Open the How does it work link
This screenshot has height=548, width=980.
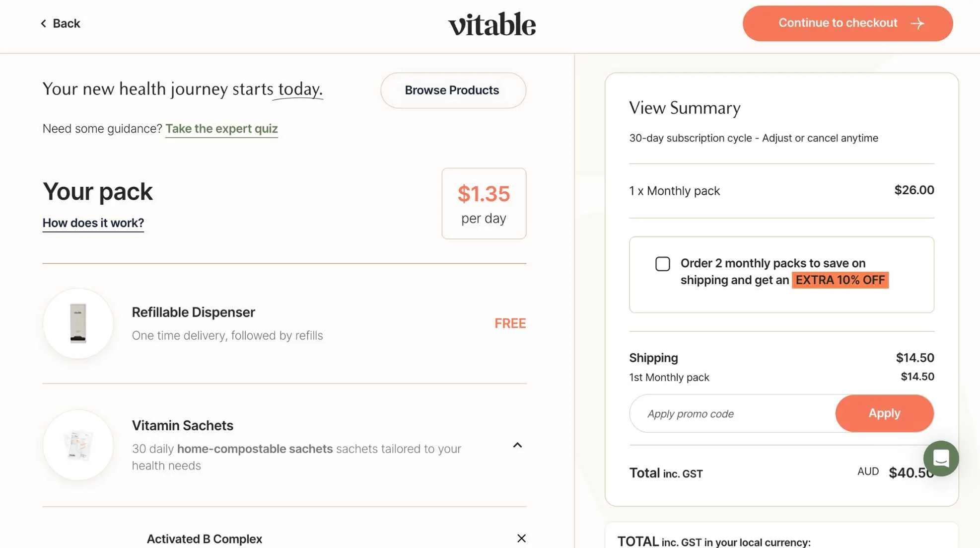pyautogui.click(x=93, y=223)
